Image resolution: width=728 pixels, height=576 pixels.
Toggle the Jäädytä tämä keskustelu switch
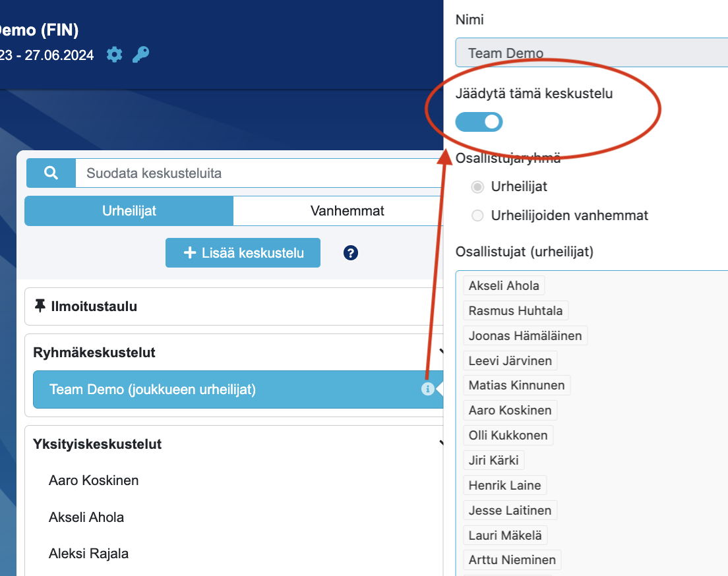coord(479,122)
